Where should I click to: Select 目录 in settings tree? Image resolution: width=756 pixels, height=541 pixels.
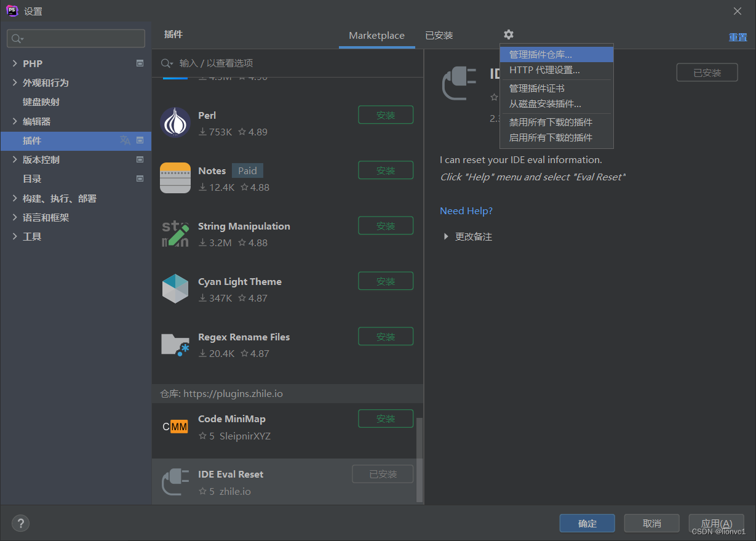tap(32, 178)
